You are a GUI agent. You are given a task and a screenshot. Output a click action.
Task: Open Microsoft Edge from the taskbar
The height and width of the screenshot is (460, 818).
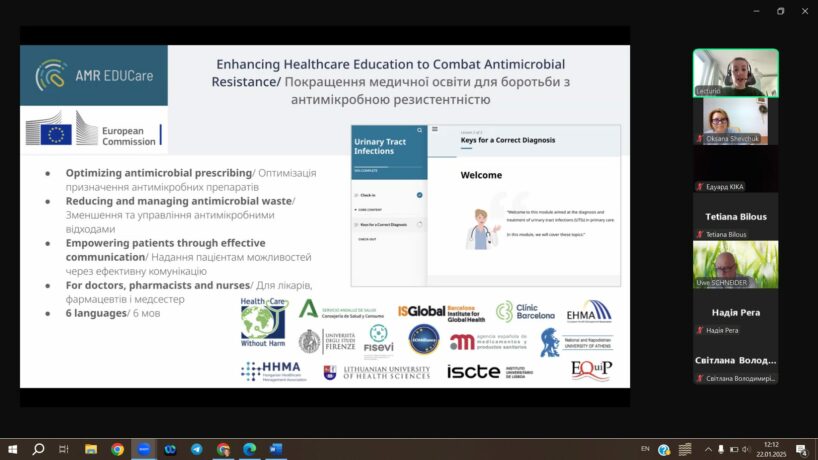click(249, 450)
